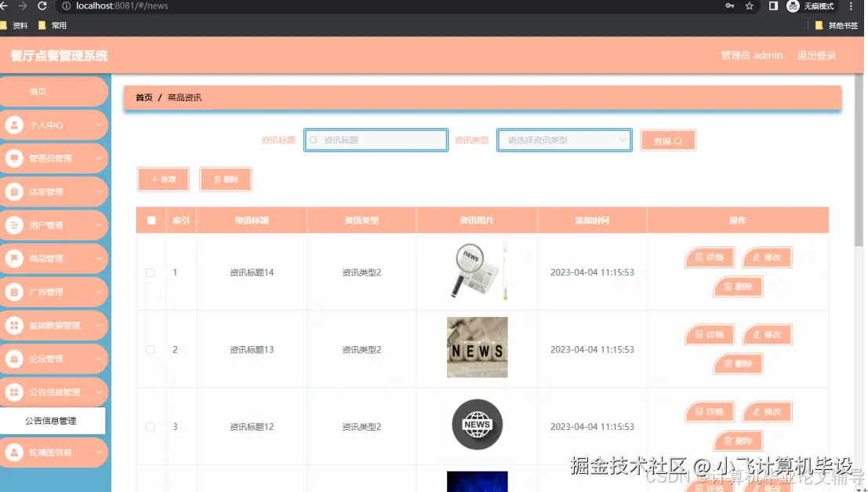Open the browser three-dot menu

[851, 6]
